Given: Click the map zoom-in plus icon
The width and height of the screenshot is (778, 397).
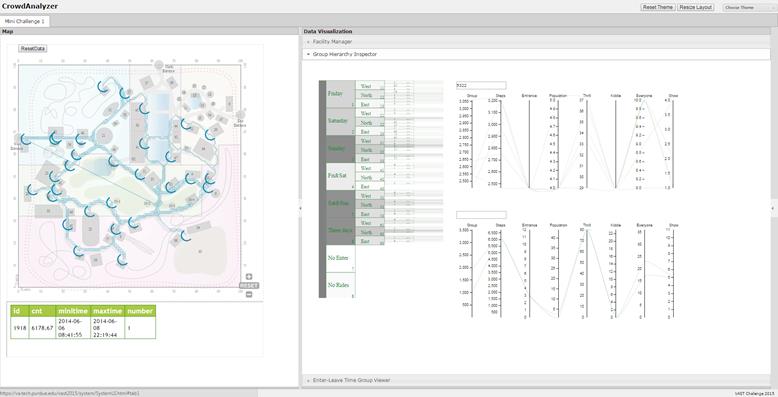Looking at the screenshot, I should point(249,277).
